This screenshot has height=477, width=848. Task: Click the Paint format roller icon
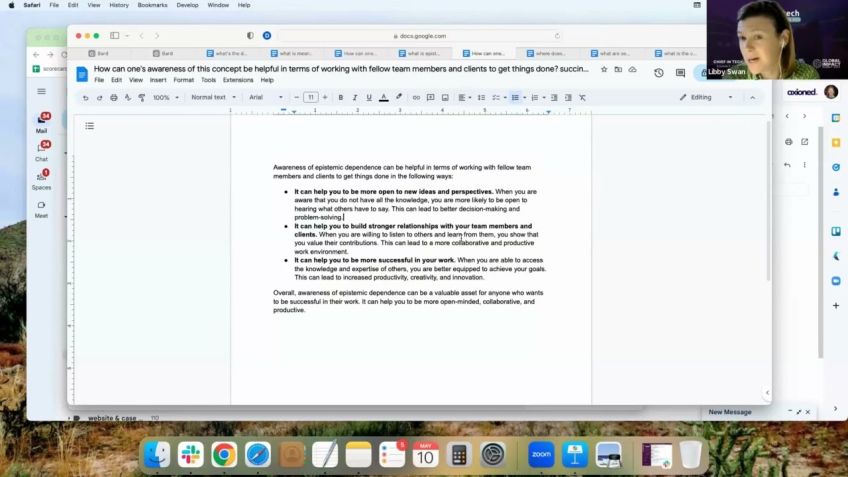pos(141,97)
